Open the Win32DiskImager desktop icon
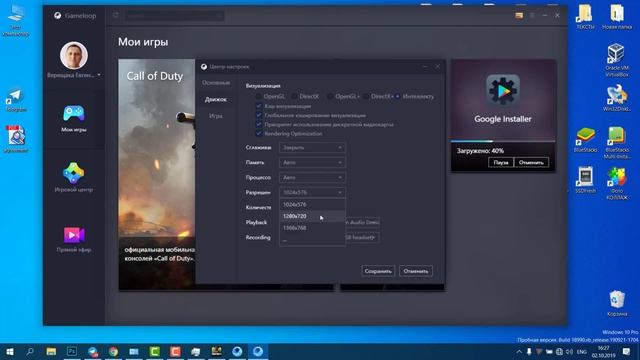 (x=616, y=98)
